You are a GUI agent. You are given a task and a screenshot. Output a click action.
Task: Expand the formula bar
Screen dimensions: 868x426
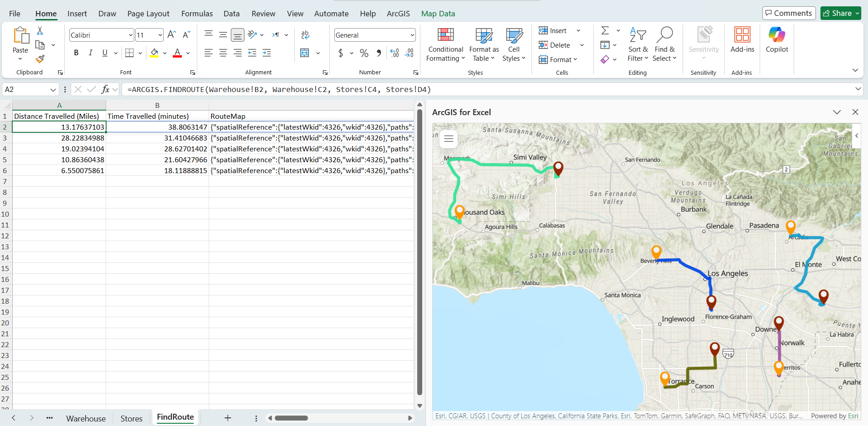pos(858,89)
